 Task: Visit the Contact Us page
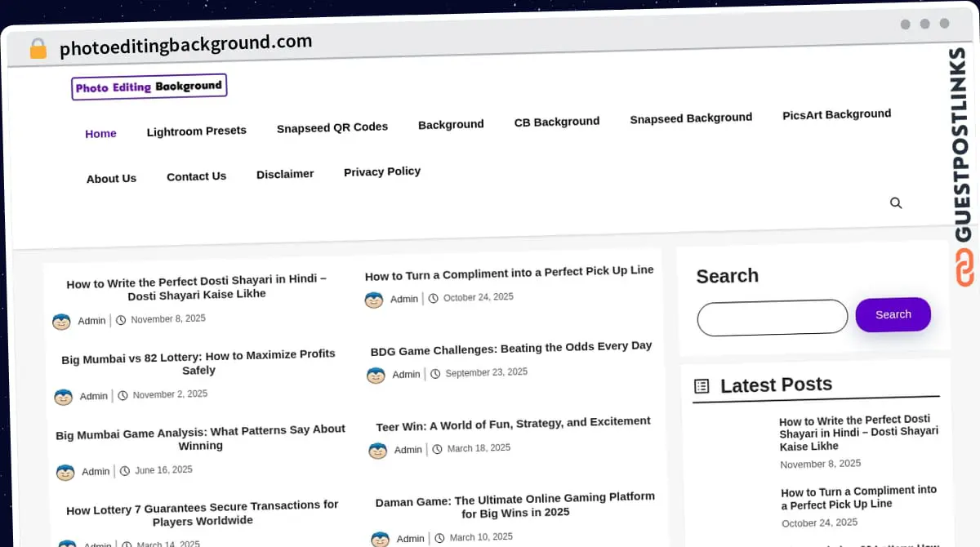pos(196,176)
